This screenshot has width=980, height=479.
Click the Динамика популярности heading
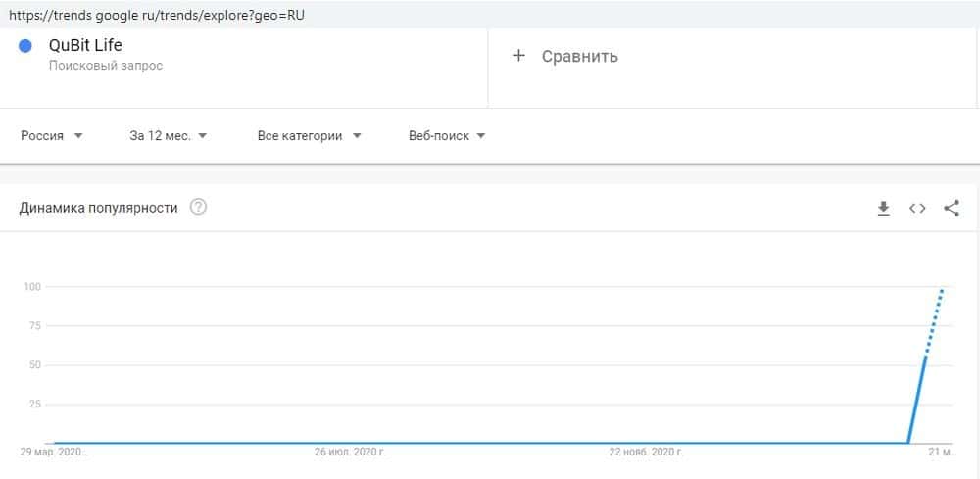pos(98,208)
